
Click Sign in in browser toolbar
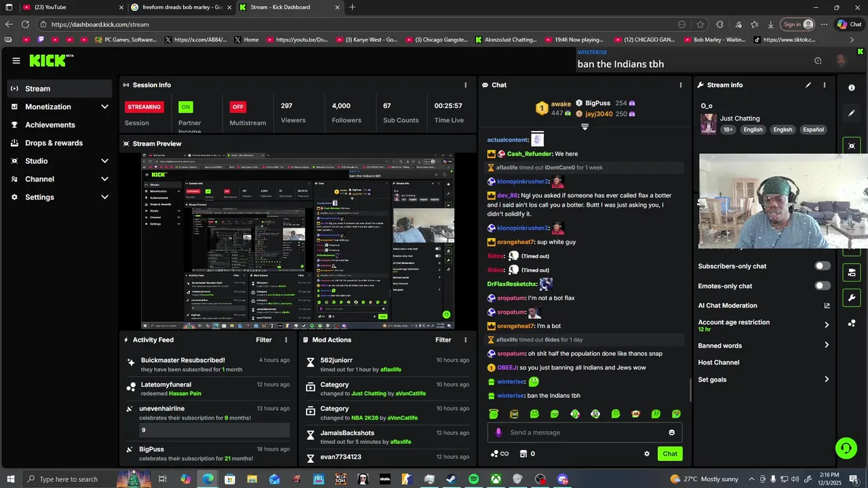pos(798,24)
